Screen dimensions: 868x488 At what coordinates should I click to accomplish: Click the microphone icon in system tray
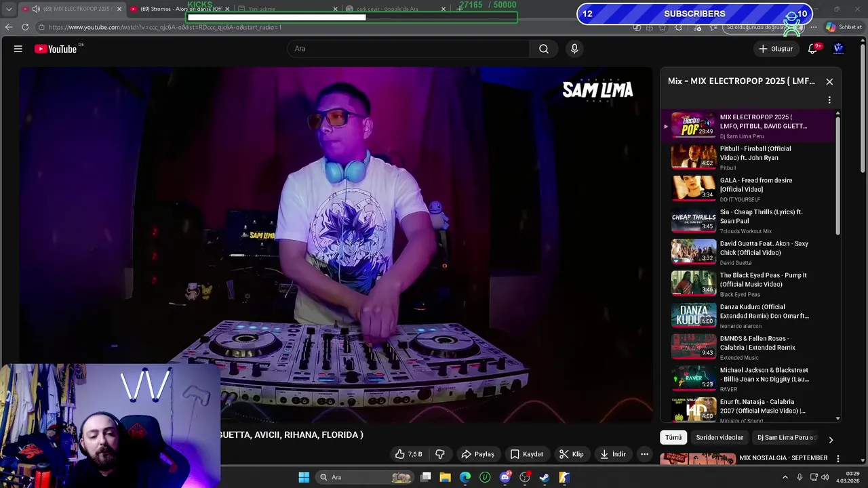tap(800, 477)
